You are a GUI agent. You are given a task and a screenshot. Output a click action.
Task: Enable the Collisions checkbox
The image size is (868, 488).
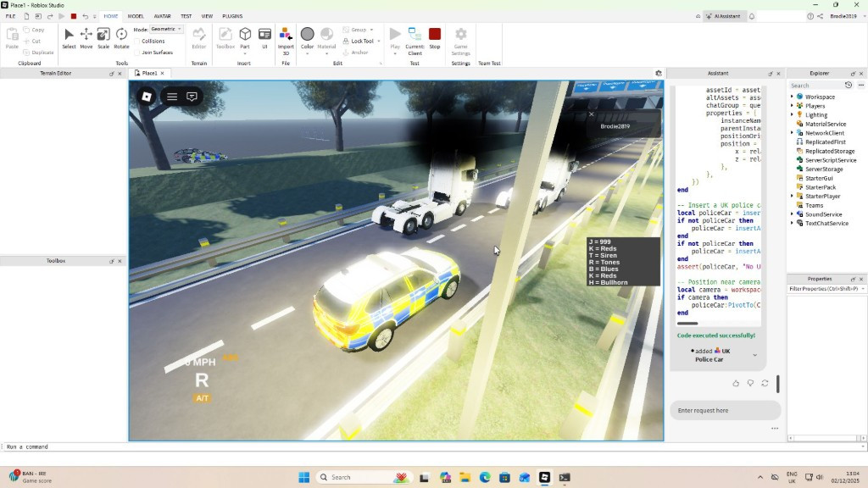(137, 41)
